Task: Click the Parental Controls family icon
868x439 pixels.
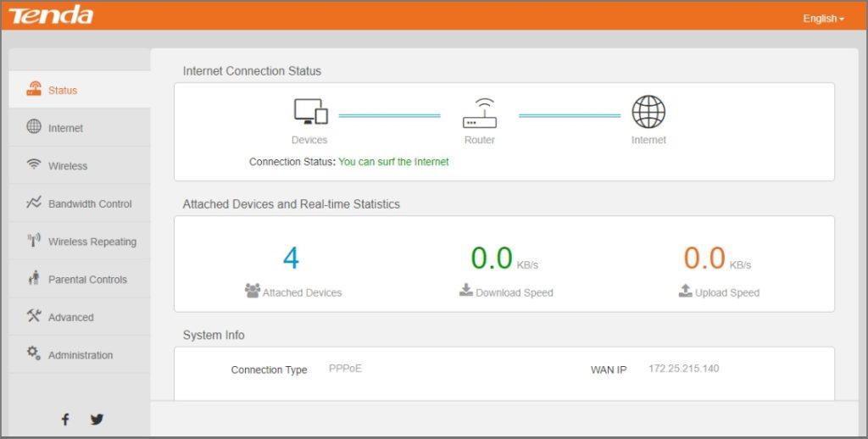Action: tap(34, 278)
